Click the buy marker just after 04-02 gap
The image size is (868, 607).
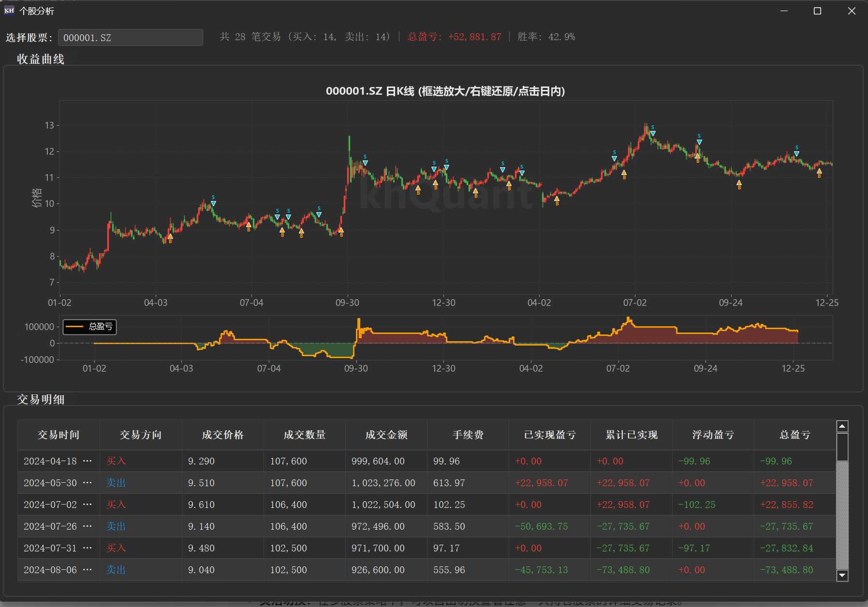click(557, 199)
